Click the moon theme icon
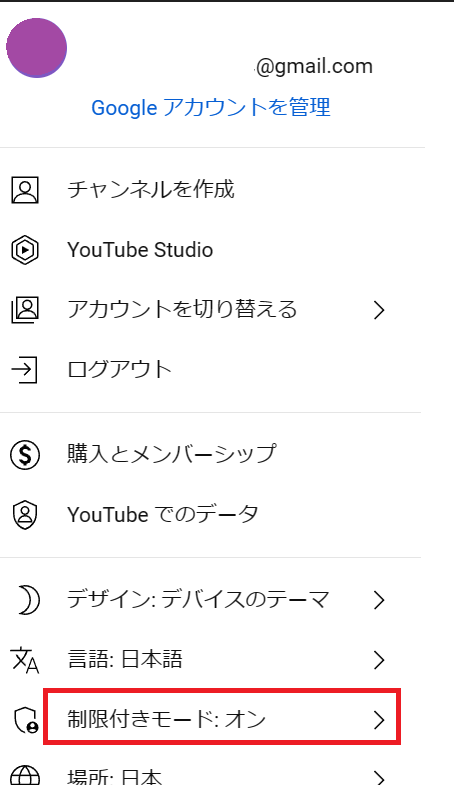Screen dimensions: 455x785 click(29, 599)
